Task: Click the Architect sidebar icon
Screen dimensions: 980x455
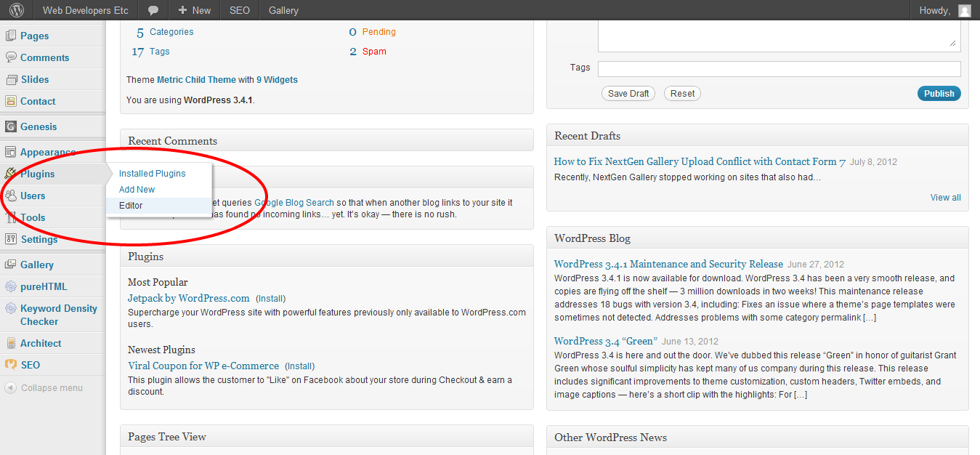Action: click(x=11, y=343)
